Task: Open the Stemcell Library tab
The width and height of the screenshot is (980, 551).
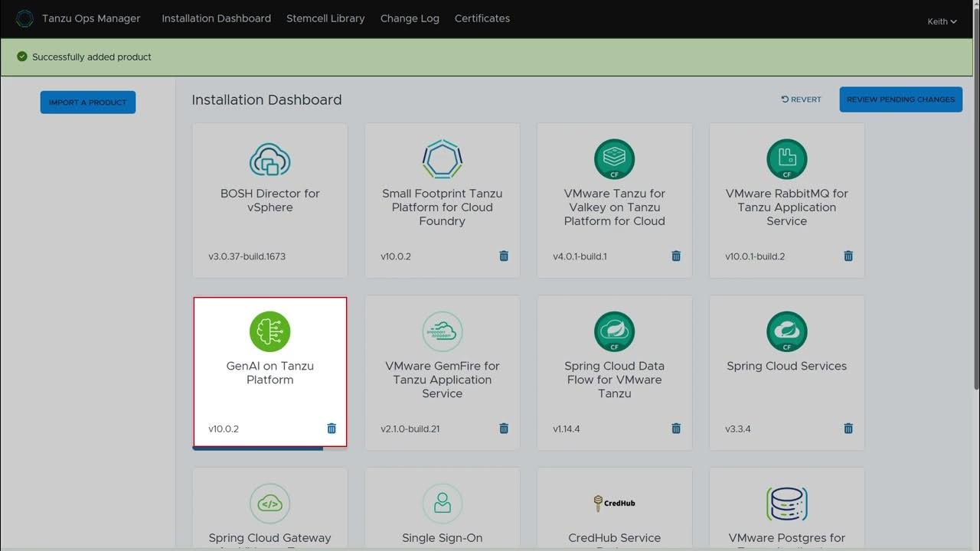Action: pos(325,18)
